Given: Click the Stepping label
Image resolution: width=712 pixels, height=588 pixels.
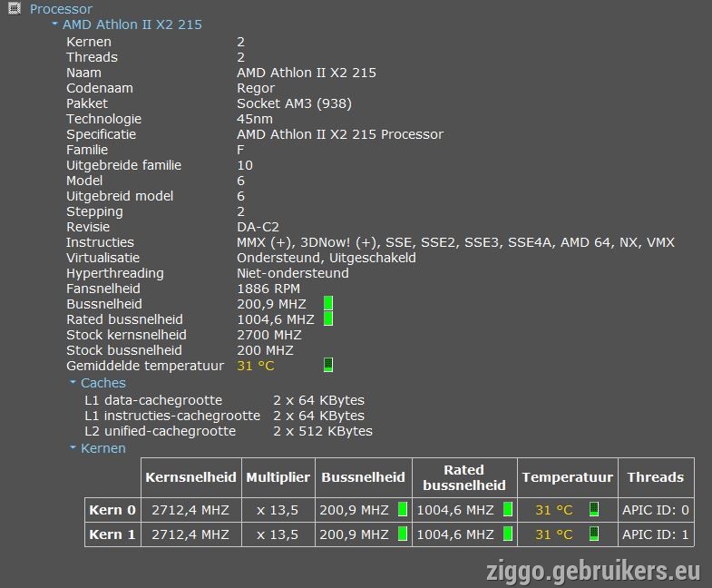Looking at the screenshot, I should pyautogui.click(x=94, y=211).
